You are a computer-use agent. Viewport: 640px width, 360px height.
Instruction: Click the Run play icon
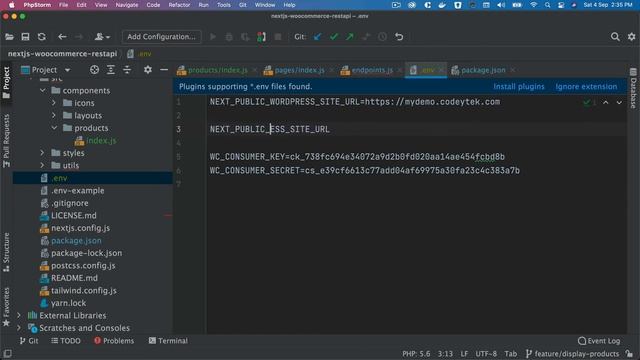213,37
